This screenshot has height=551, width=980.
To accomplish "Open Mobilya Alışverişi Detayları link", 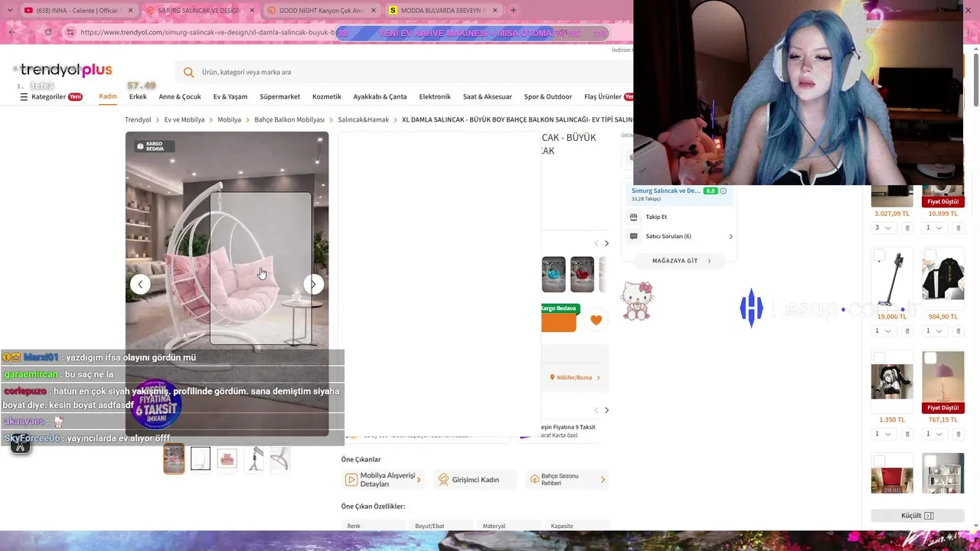I will pyautogui.click(x=383, y=480).
